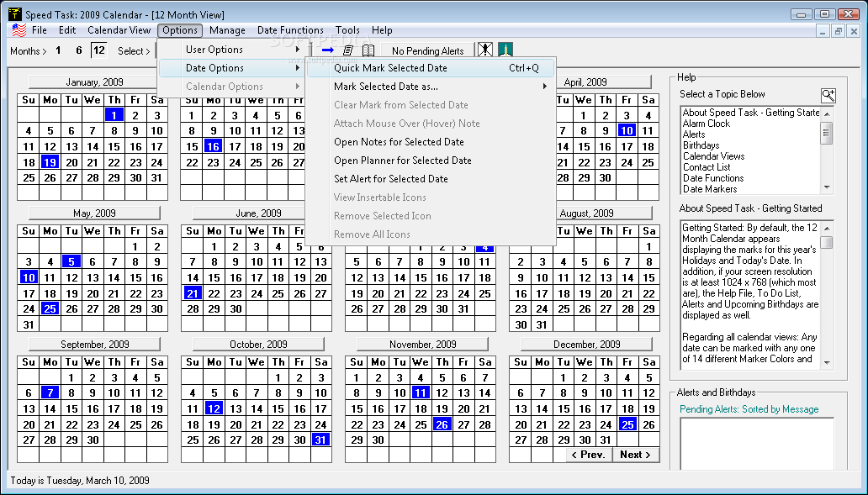Click the Next button
This screenshot has height=495, width=868.
[x=635, y=455]
